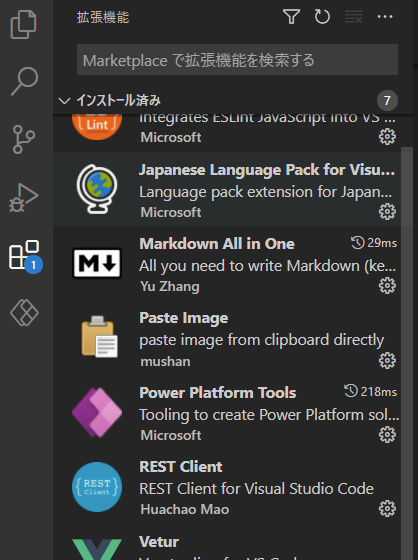Open manage gear for Japanese Language Pack
The image size is (418, 560).
387,212
